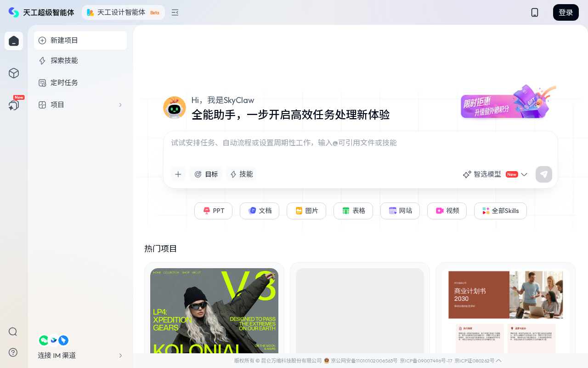
Task: Open the help question mark icon
Action: [13, 352]
